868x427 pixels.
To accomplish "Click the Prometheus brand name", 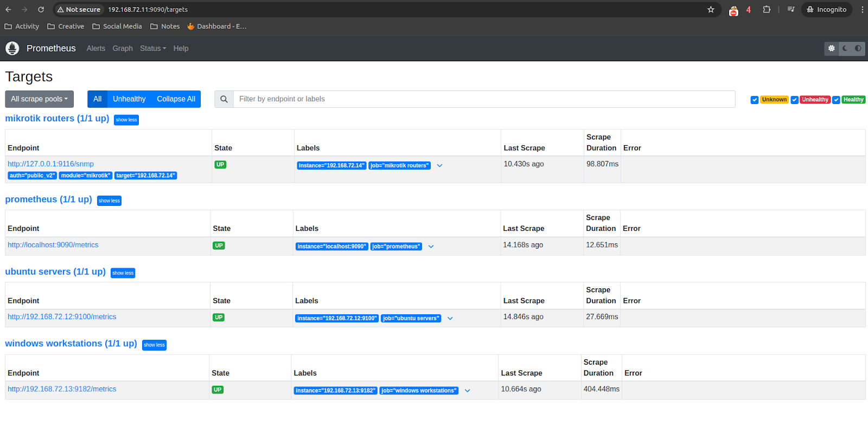I will pos(51,48).
